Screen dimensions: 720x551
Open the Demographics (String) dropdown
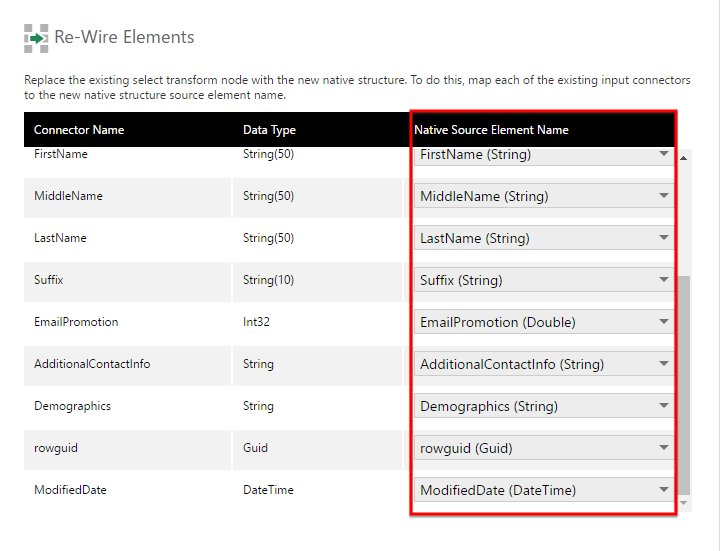pyautogui.click(x=544, y=407)
